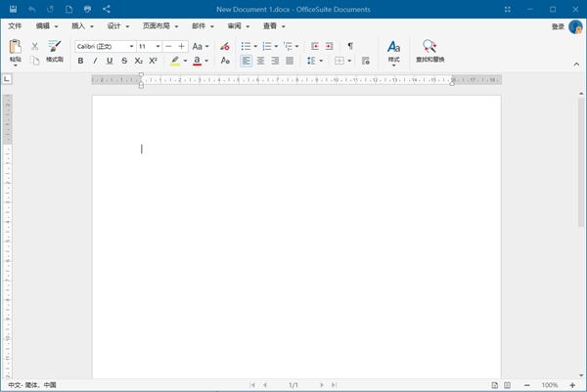Viewport: 587px width, 392px height.
Task: Undo the last action
Action: click(x=32, y=9)
